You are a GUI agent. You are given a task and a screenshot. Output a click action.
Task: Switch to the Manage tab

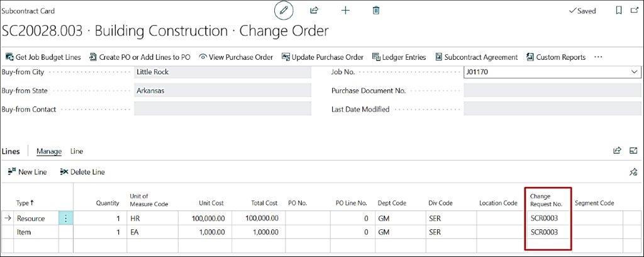coord(49,152)
